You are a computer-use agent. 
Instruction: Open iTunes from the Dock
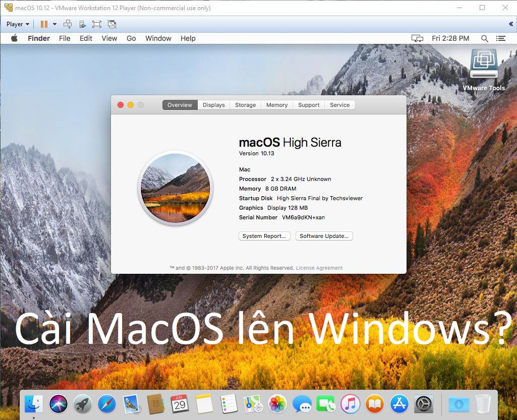350,404
